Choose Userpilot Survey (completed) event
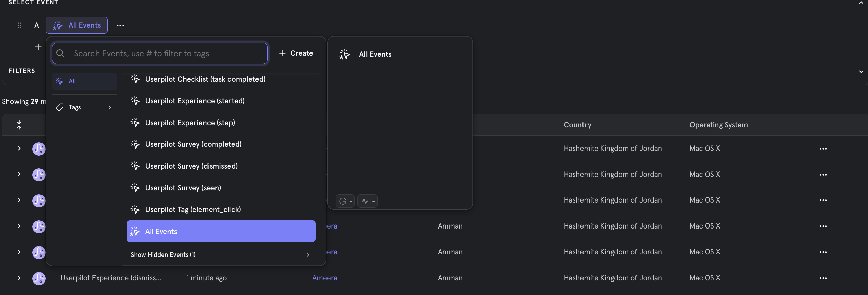 [x=221, y=144]
